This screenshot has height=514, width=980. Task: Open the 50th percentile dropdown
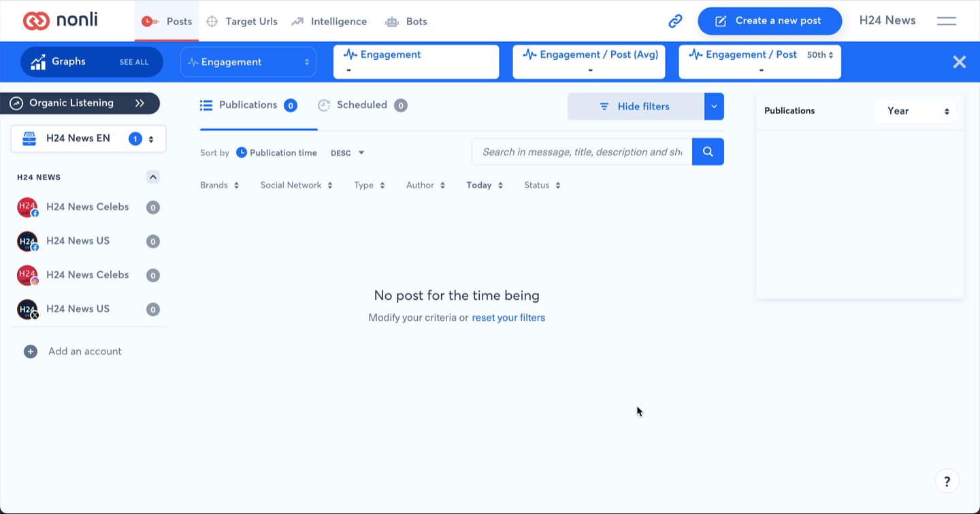[820, 55]
